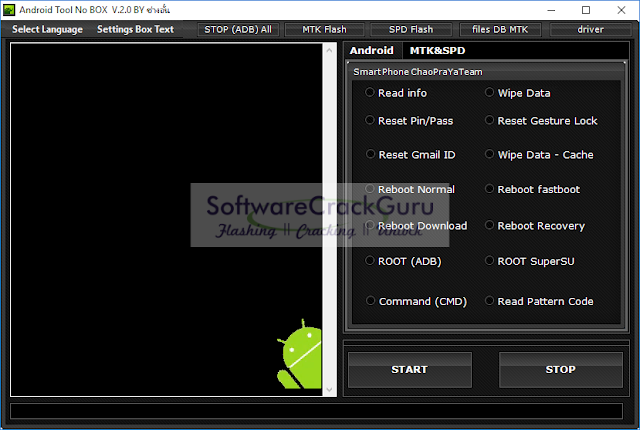Screen dimensions: 640x430
Task: Select the Wipe Data - Cache option
Action: tap(539, 155)
